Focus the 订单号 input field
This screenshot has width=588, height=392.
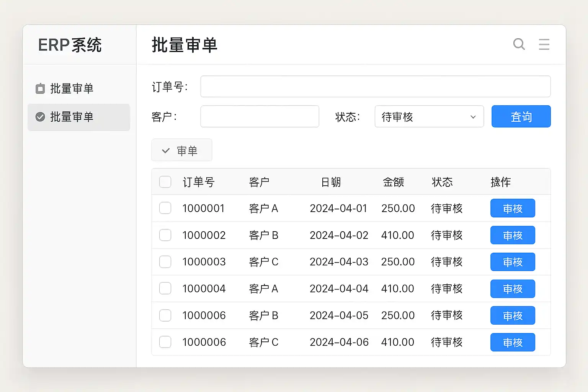(x=375, y=87)
